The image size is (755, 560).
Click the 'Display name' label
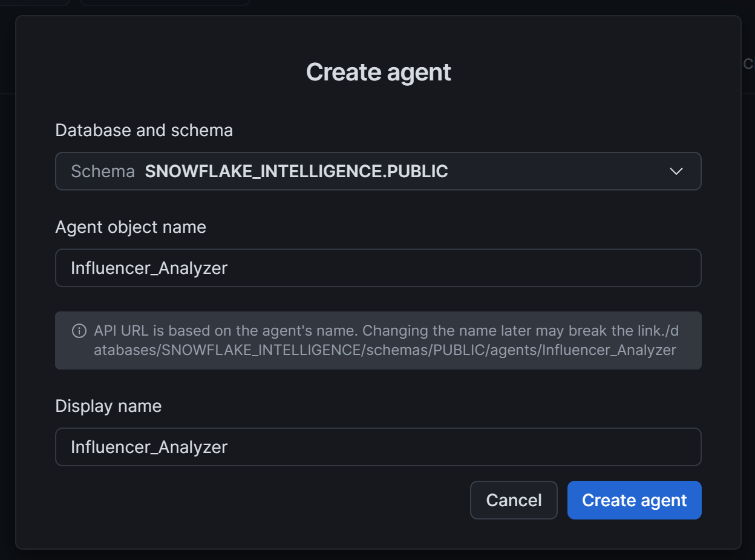click(x=108, y=406)
